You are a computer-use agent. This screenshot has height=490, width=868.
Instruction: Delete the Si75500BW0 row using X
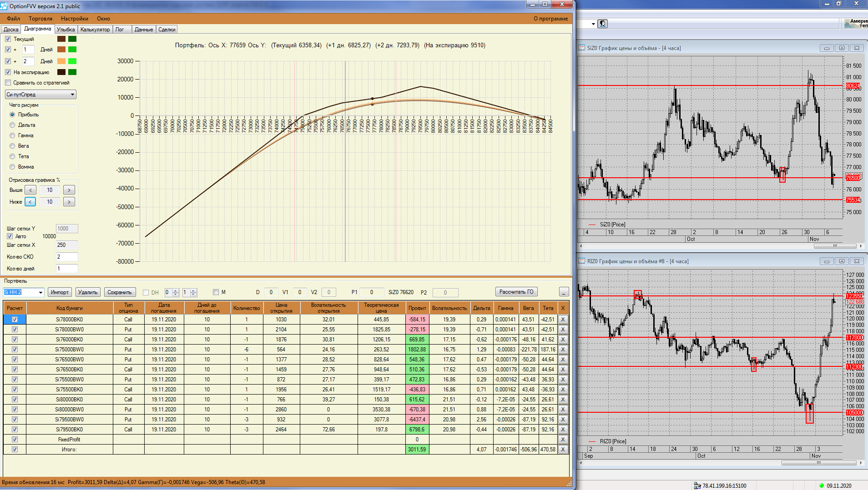(x=563, y=380)
